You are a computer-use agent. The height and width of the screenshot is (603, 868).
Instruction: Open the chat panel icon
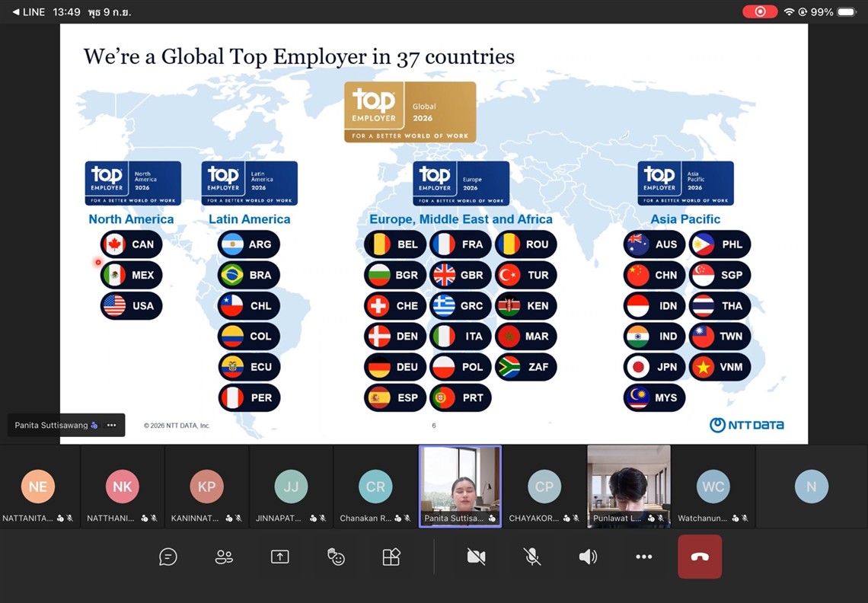[x=168, y=557]
